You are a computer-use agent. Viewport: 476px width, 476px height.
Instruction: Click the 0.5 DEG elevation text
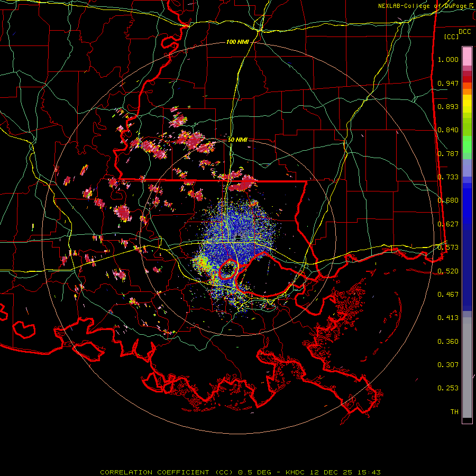pyautogui.click(x=254, y=472)
